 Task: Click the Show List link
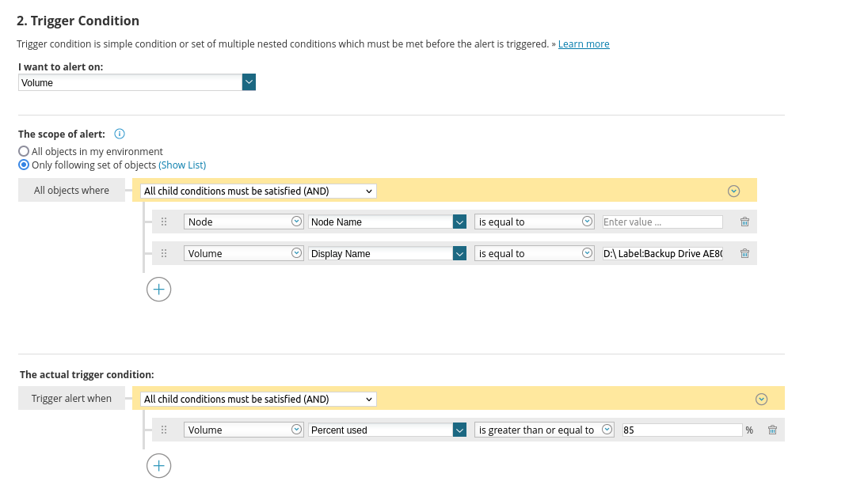pyautogui.click(x=182, y=165)
